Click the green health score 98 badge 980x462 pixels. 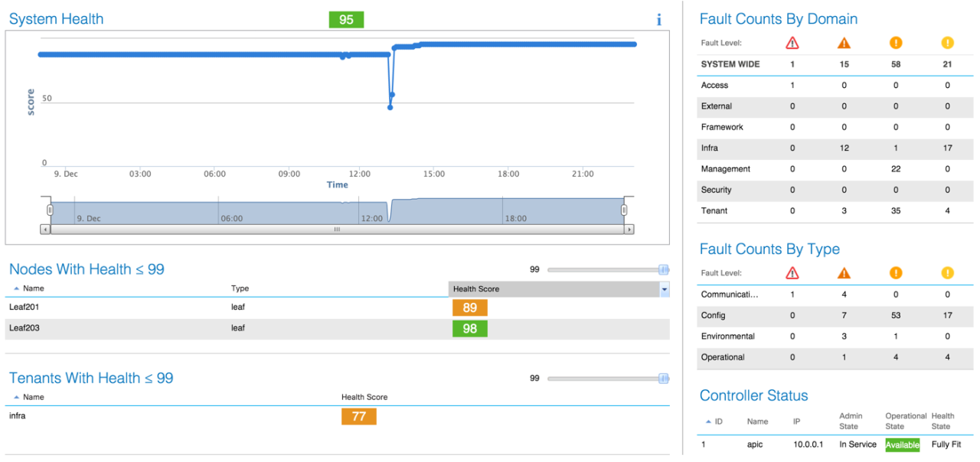click(470, 329)
